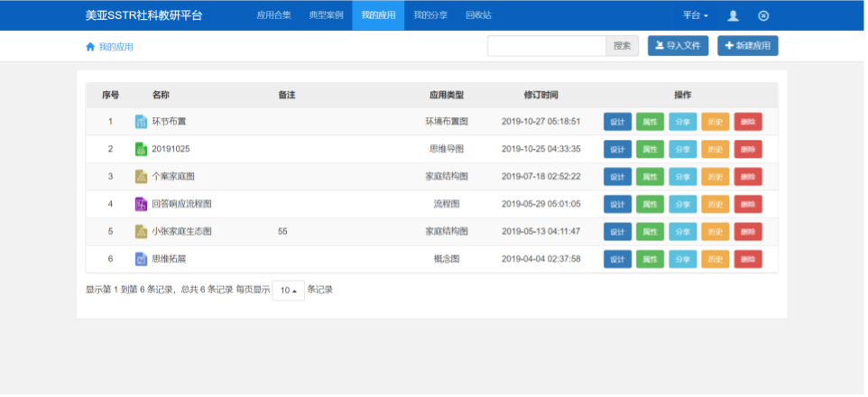Click 设计 button for 环节布置
This screenshot has height=397, width=868.
click(617, 122)
